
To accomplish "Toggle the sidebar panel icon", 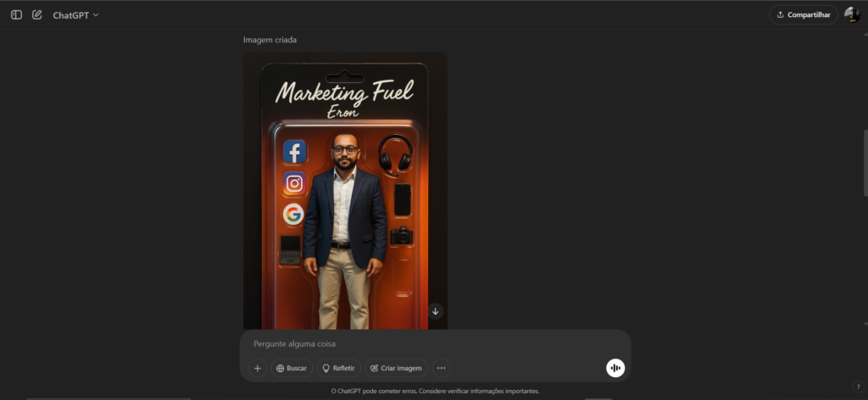I will pyautogui.click(x=16, y=15).
